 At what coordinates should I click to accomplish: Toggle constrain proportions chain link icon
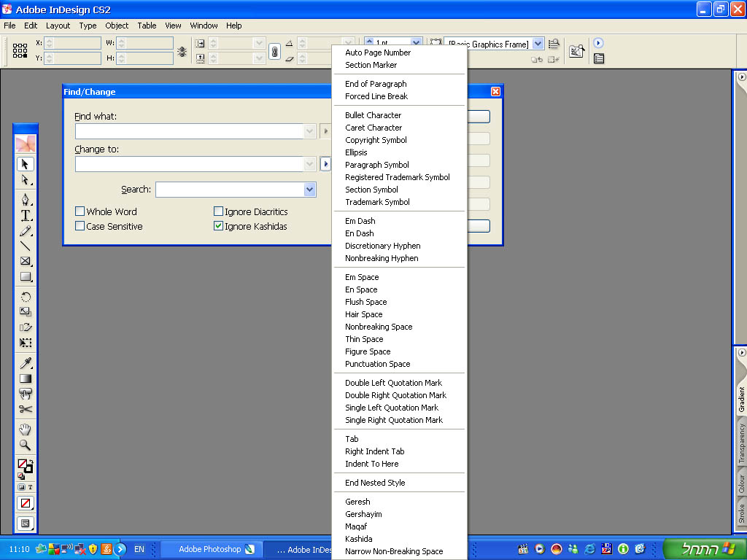pyautogui.click(x=274, y=52)
